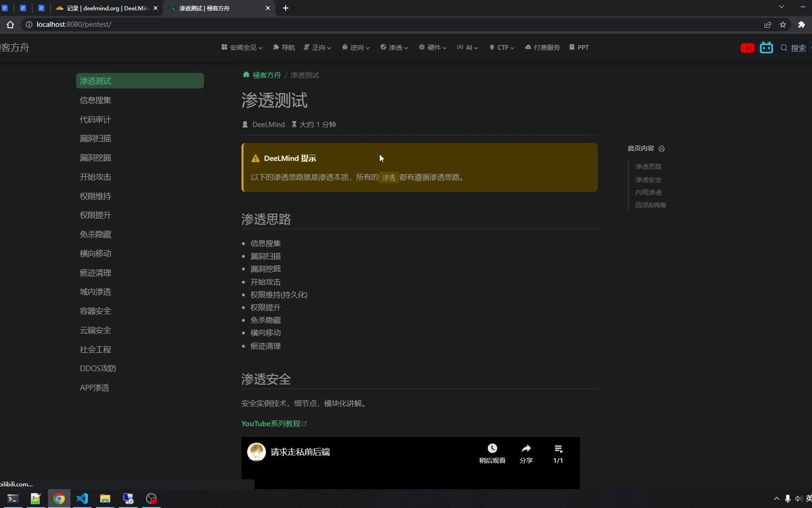Click the home icon in breadcrumb

246,75
